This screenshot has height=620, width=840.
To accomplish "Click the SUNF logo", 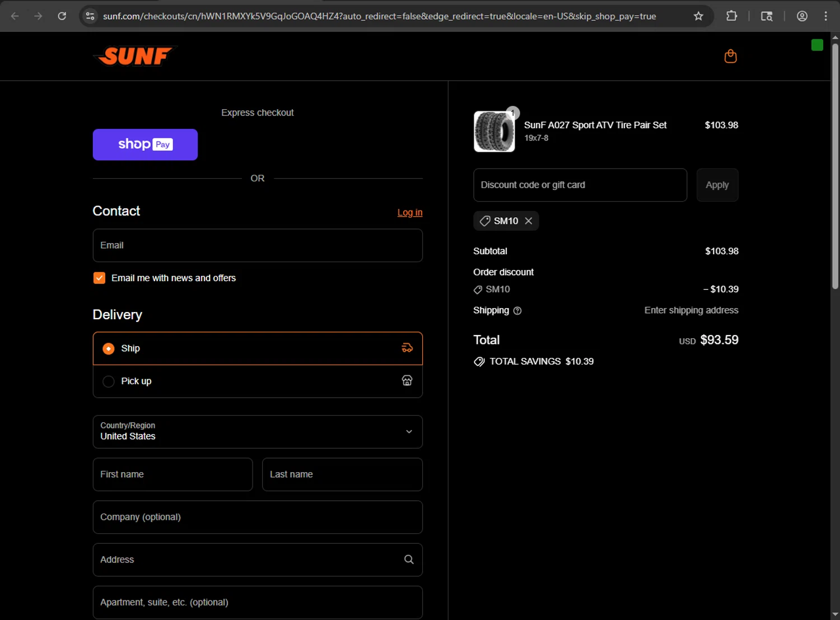I will tap(135, 56).
